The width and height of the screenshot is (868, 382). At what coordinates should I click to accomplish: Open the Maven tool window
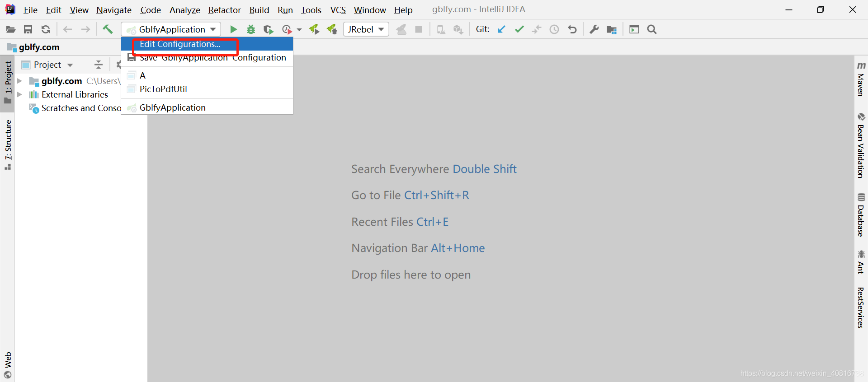861,79
